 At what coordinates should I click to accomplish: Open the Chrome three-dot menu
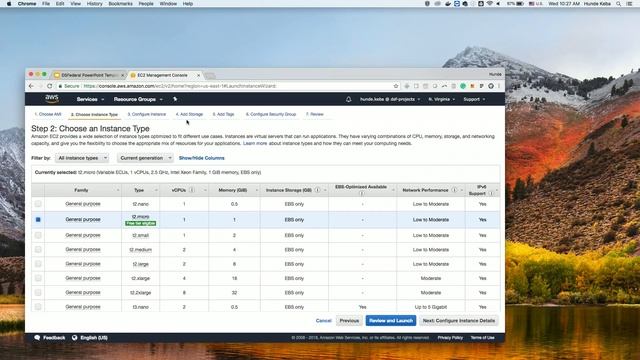(499, 86)
